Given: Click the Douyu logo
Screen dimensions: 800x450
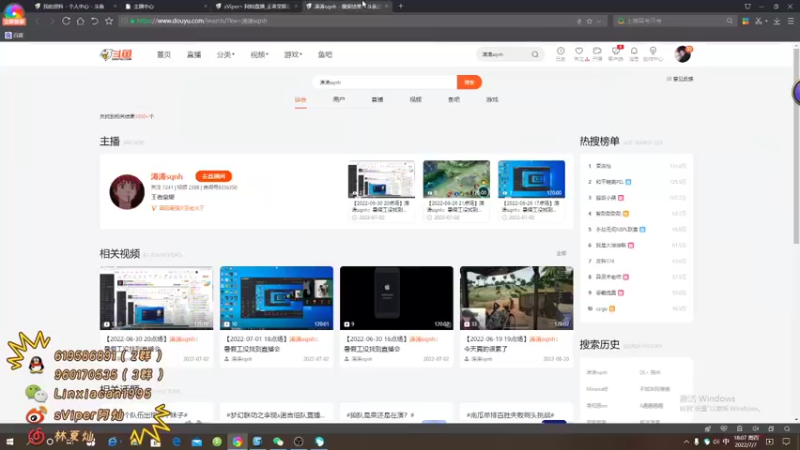Looking at the screenshot, I should point(116,55).
